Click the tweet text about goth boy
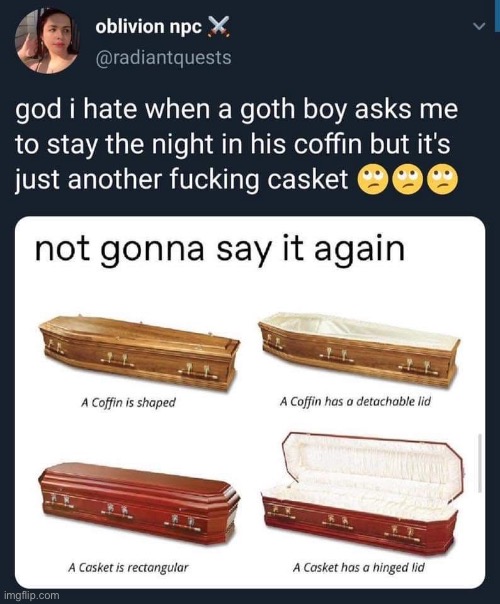This screenshot has height=604, width=500. pyautogui.click(x=237, y=144)
